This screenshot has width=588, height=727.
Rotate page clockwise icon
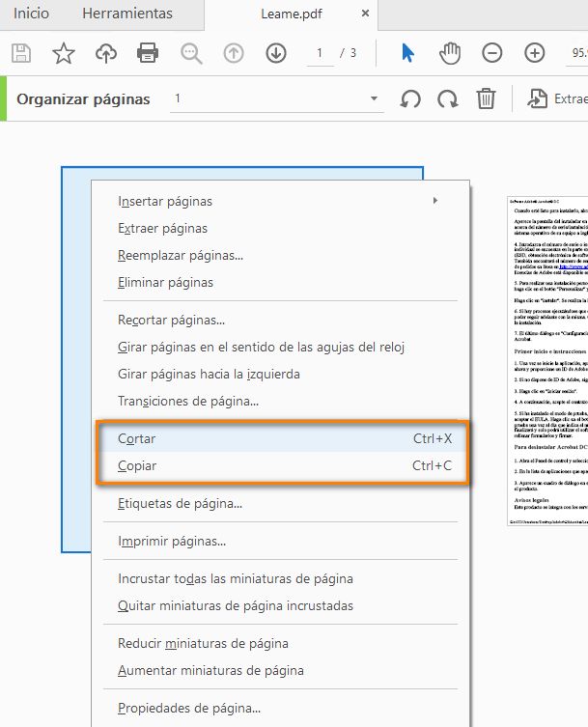[447, 98]
